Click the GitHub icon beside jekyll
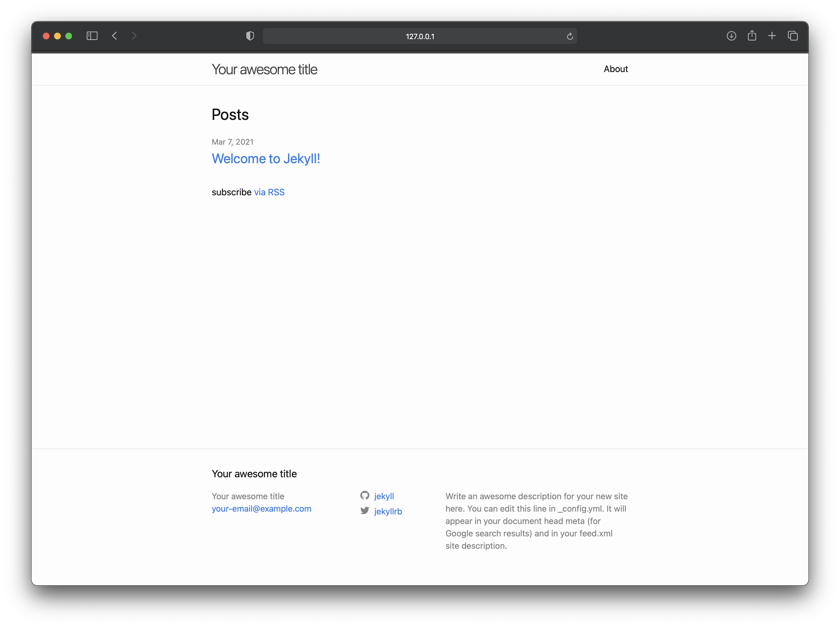The width and height of the screenshot is (840, 627). click(x=365, y=495)
